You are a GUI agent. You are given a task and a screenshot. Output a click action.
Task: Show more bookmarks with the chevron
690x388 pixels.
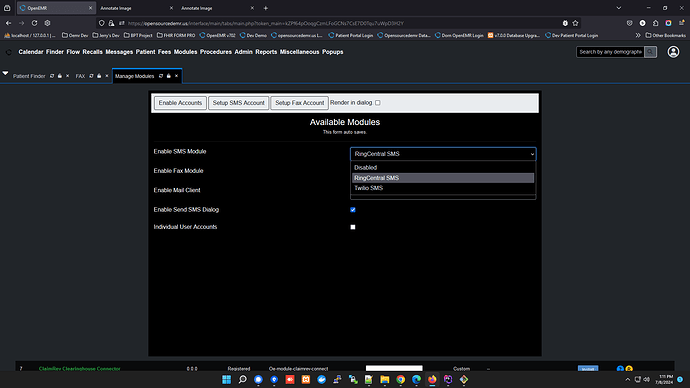pos(638,35)
